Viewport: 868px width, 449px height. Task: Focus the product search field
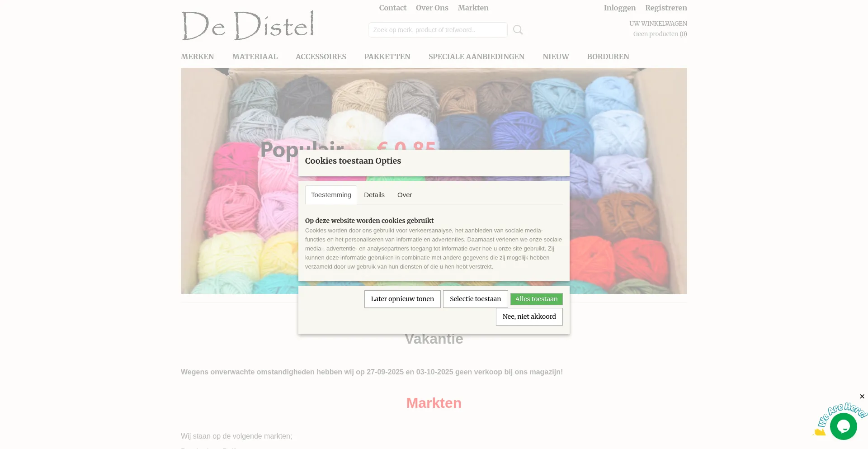click(438, 30)
